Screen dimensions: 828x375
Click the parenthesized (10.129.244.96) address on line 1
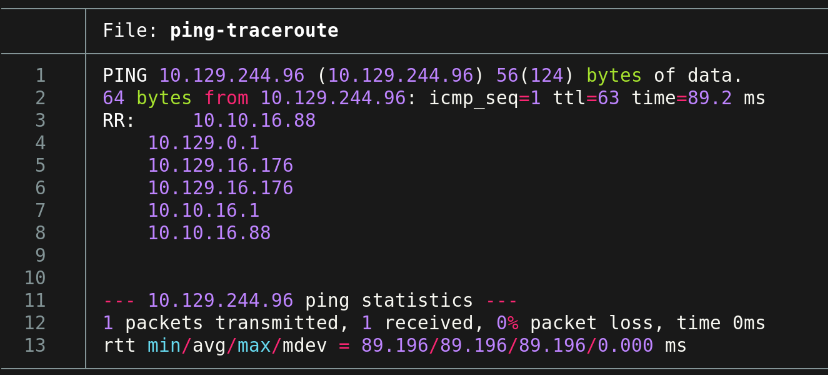[401, 76]
